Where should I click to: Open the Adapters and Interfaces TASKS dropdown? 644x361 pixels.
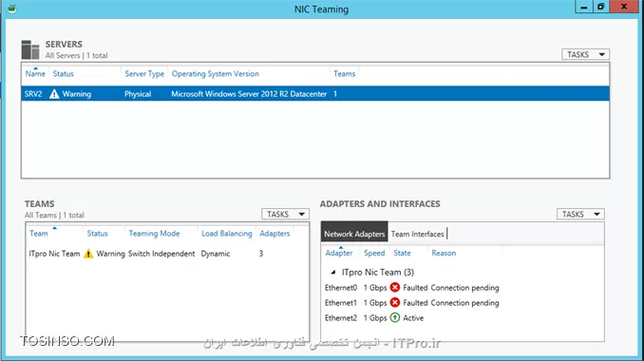580,215
